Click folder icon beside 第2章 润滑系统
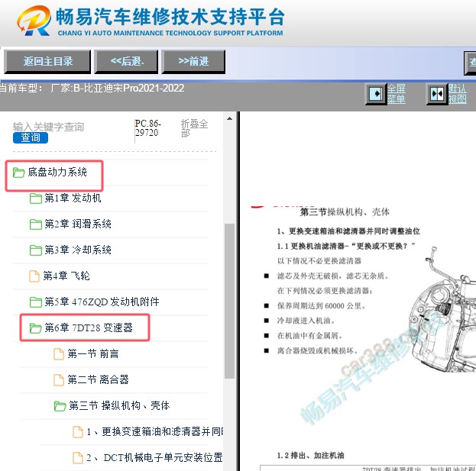Screen dimensions: 476x471 point(36,224)
